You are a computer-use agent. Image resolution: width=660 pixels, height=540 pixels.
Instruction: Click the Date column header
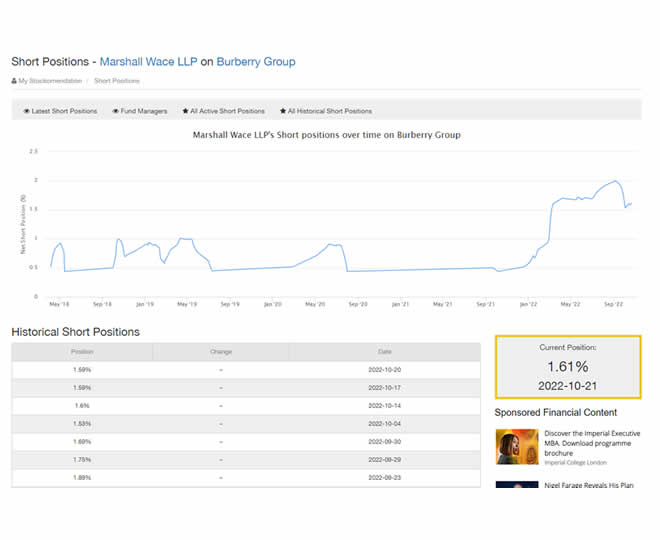(x=385, y=352)
